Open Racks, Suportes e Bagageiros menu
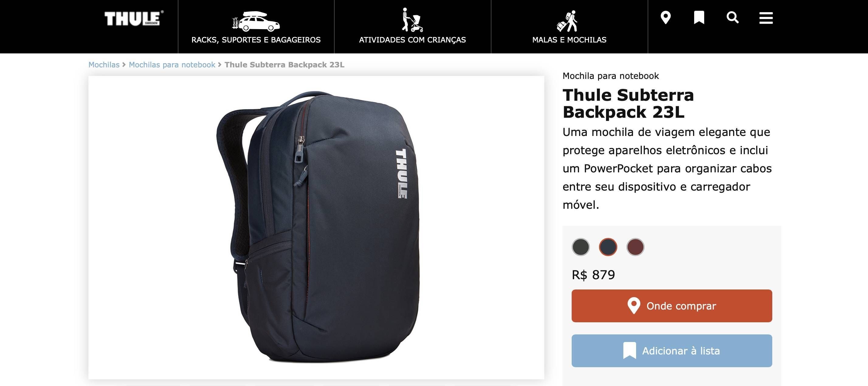The height and width of the screenshot is (386, 868). [256, 40]
